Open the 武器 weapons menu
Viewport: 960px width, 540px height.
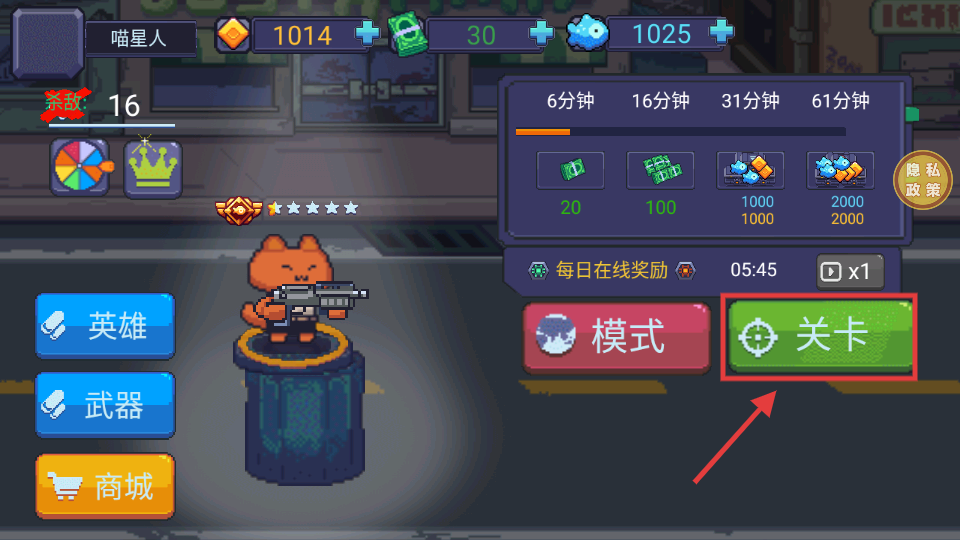click(105, 405)
